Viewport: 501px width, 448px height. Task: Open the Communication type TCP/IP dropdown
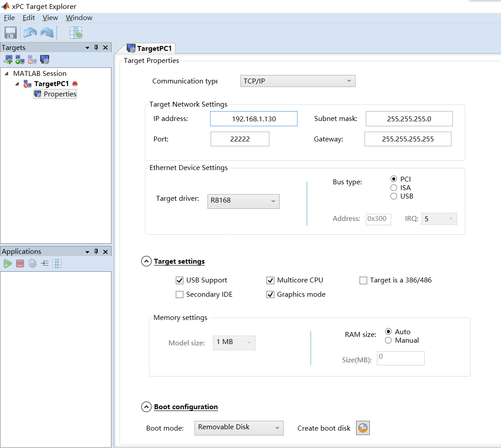[x=298, y=81]
